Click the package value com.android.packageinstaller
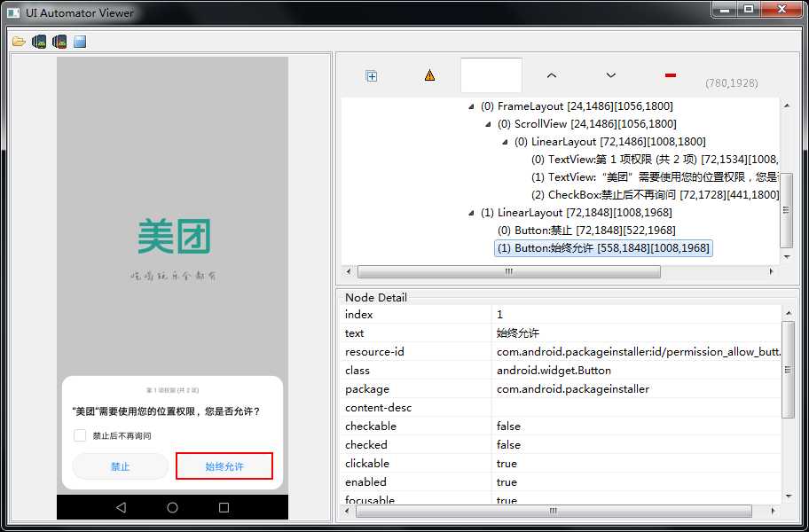This screenshot has width=809, height=532. (573, 388)
